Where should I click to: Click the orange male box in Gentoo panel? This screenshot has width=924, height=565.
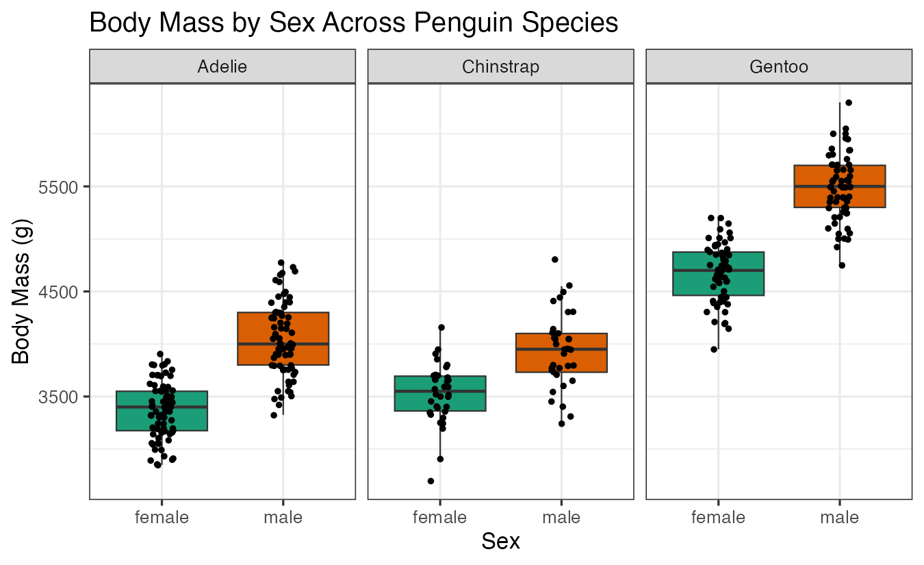pos(840,186)
